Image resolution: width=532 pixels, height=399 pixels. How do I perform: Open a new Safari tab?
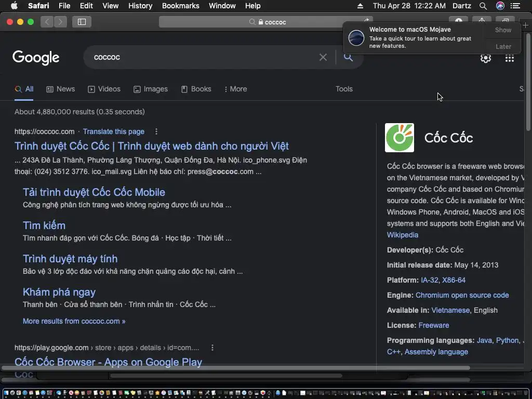click(x=526, y=25)
